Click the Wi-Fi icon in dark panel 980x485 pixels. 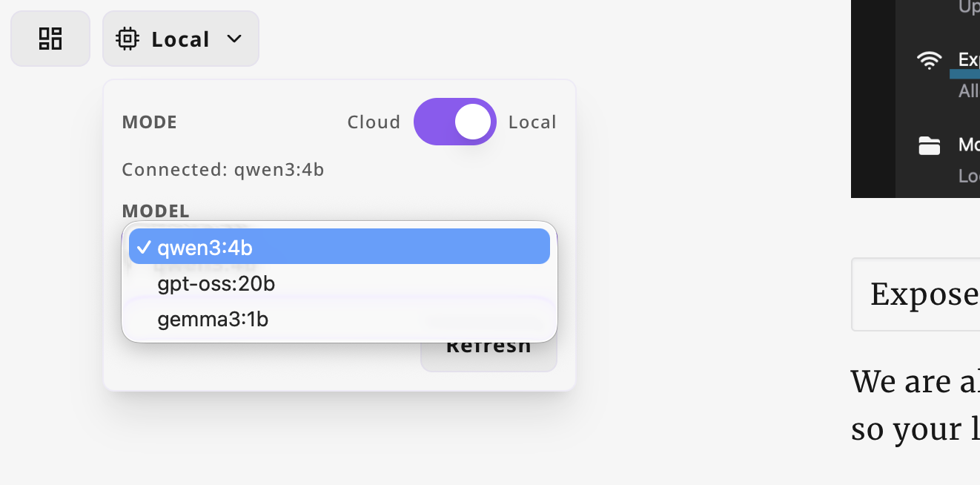click(x=929, y=60)
